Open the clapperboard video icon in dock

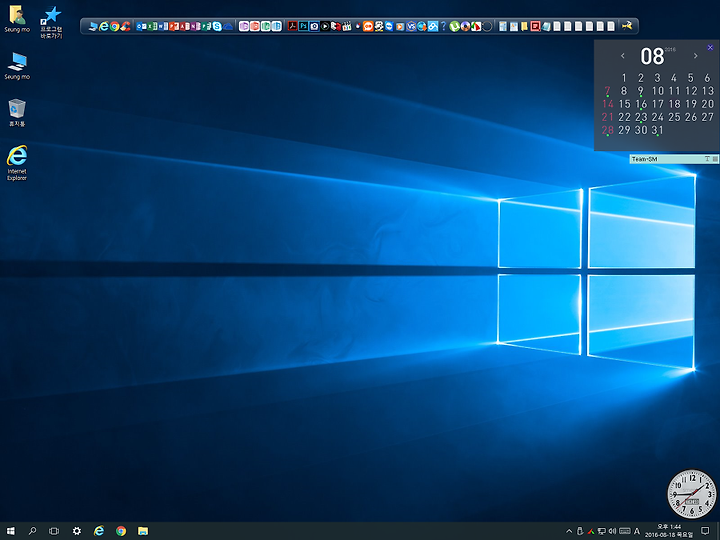[x=347, y=26]
